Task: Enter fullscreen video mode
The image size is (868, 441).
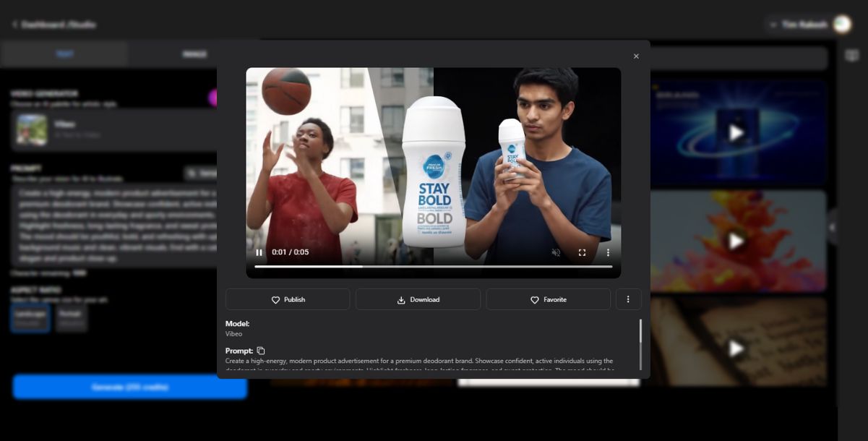Action: pos(582,252)
